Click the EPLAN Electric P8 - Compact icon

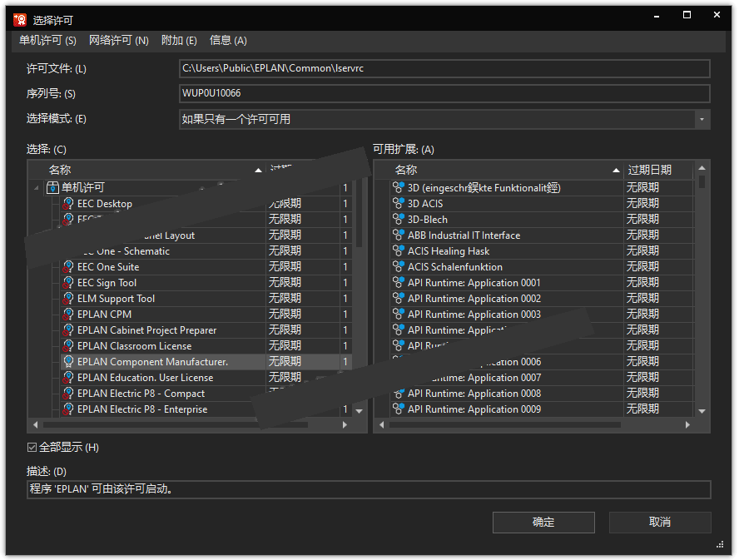[x=68, y=394]
